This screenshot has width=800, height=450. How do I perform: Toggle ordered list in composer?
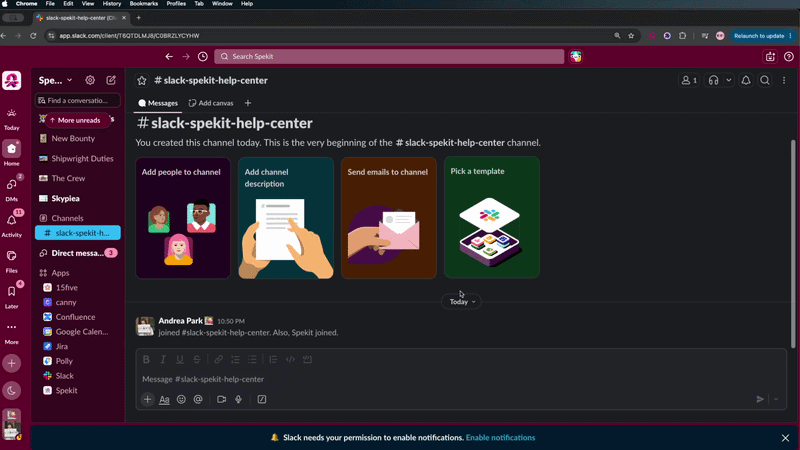click(x=235, y=359)
